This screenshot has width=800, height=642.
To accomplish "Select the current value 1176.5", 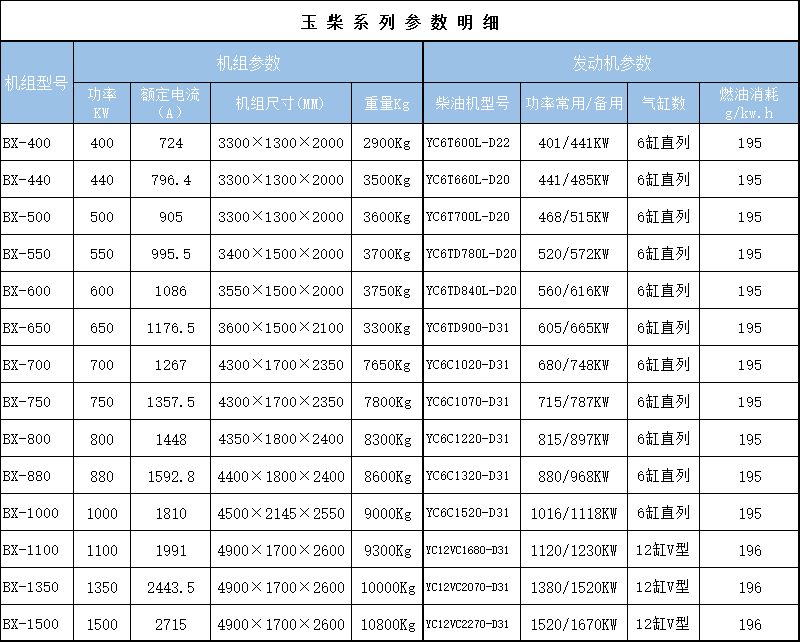I will pyautogui.click(x=171, y=328).
